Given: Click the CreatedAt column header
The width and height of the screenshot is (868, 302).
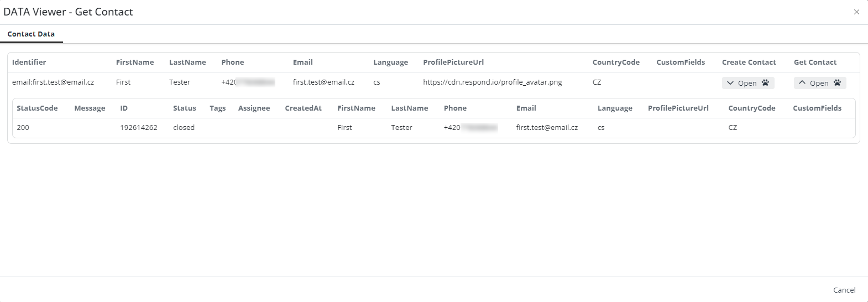Looking at the screenshot, I should (x=303, y=108).
